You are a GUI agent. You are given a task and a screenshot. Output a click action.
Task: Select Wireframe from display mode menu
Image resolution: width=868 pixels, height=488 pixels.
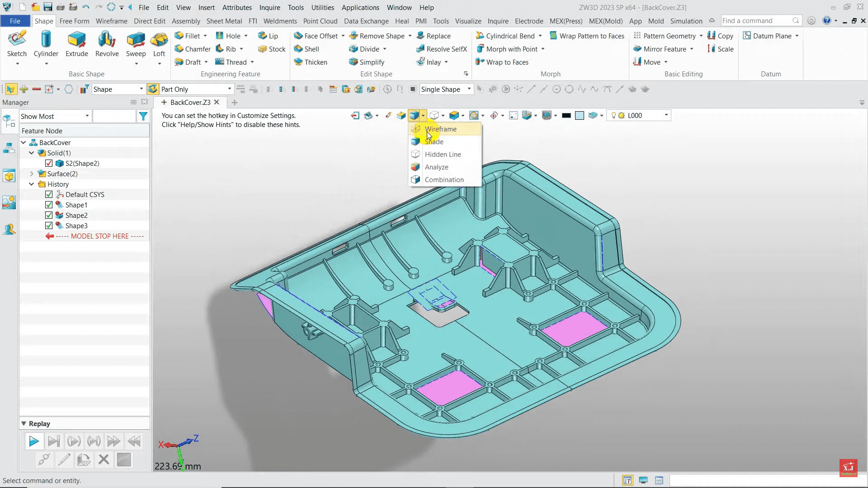tap(440, 129)
